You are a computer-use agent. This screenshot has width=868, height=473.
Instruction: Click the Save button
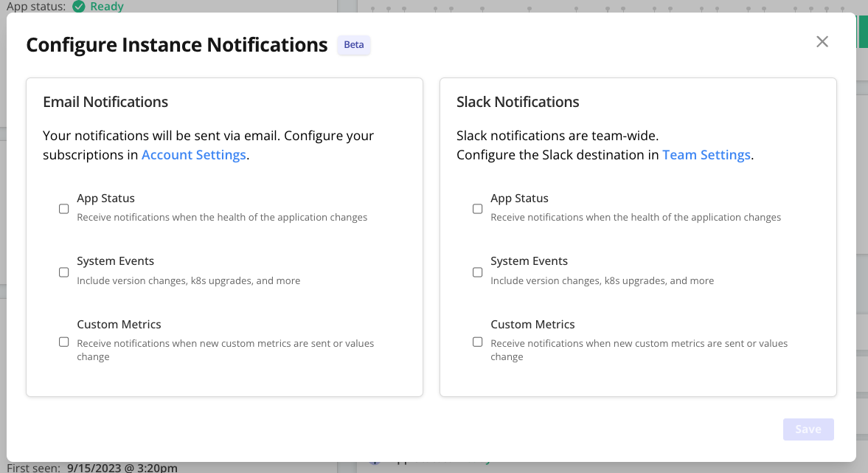(x=808, y=429)
